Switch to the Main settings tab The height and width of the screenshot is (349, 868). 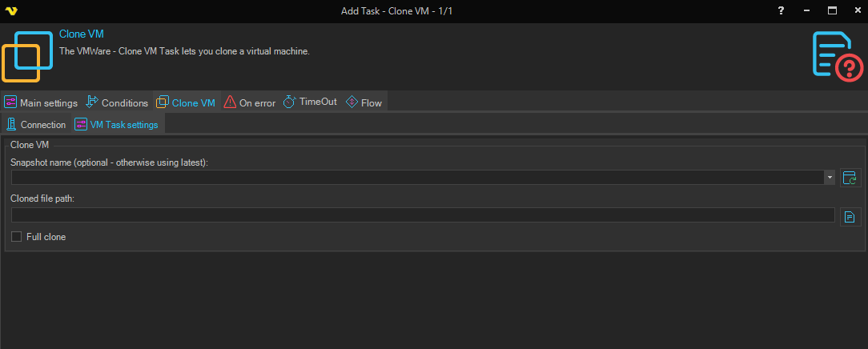click(41, 102)
